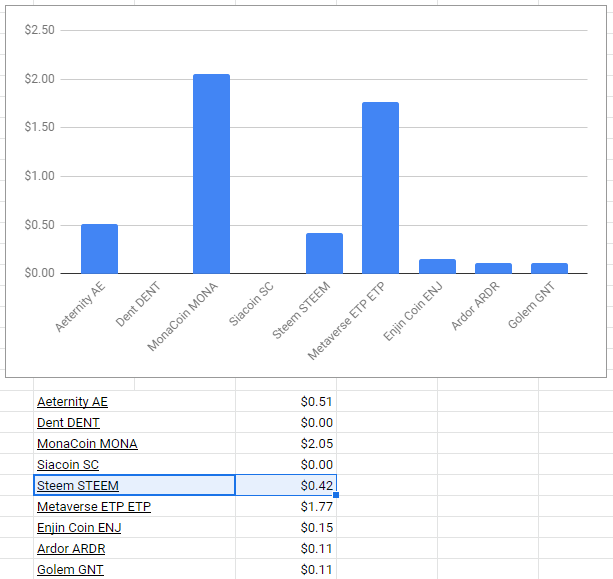Click the $1.50 axis label
Screen dimensions: 613x579
click(x=39, y=127)
